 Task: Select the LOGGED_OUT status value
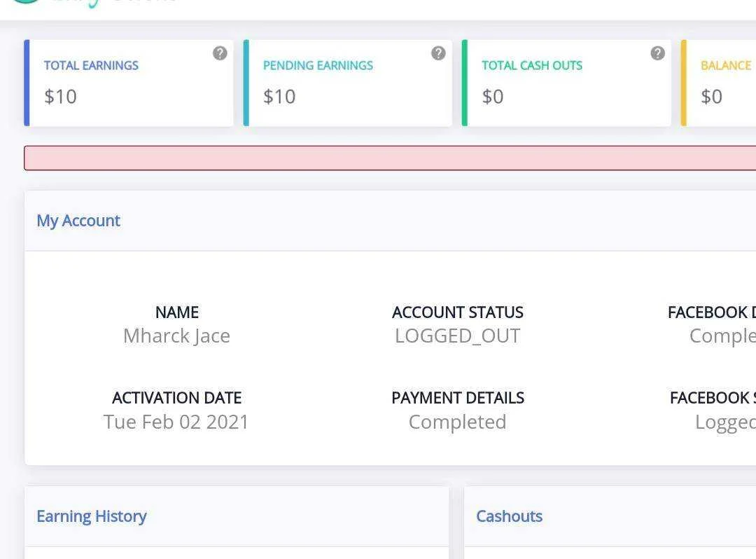[x=458, y=336]
